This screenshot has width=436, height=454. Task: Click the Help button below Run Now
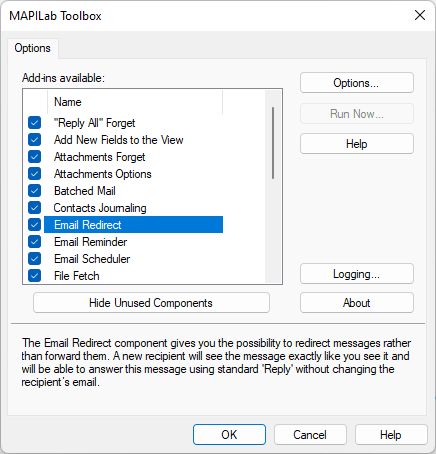(x=357, y=144)
